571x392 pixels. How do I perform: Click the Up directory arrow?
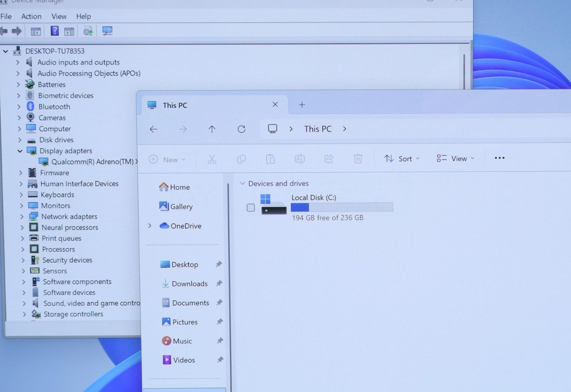[x=212, y=129]
